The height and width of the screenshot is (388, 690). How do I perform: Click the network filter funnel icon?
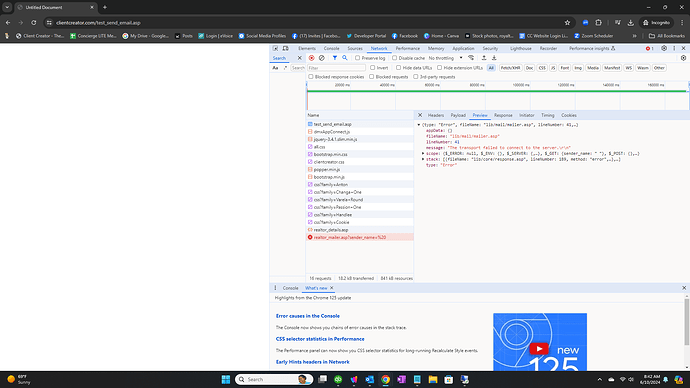point(334,58)
